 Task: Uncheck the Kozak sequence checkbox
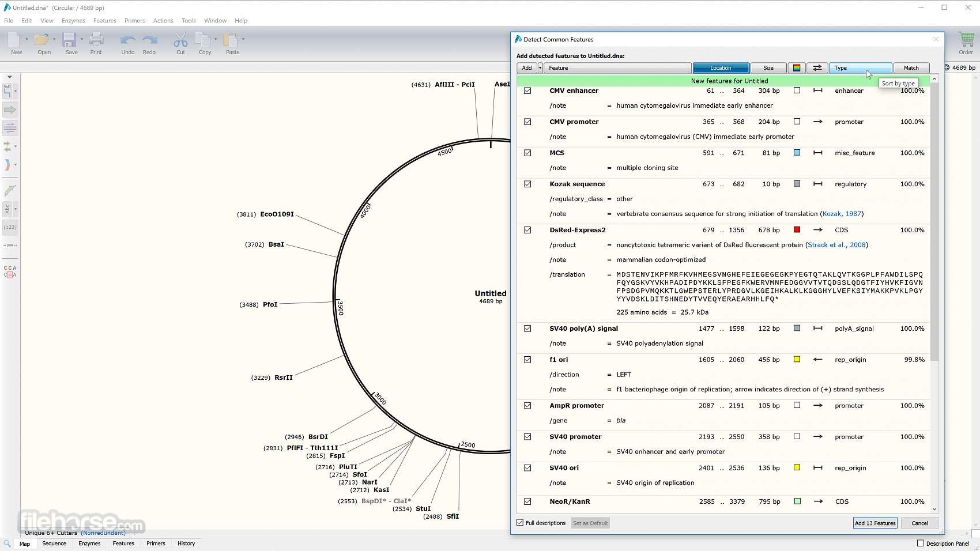click(527, 184)
